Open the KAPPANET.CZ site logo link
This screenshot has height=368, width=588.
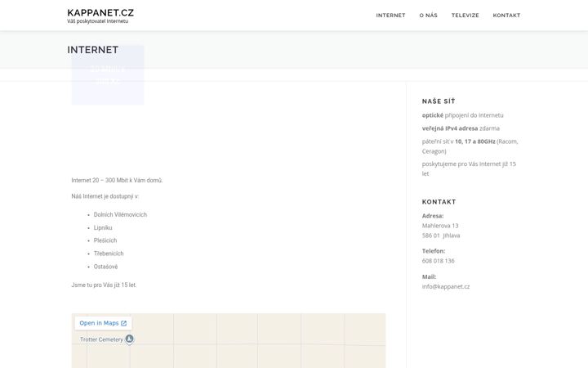pos(100,13)
